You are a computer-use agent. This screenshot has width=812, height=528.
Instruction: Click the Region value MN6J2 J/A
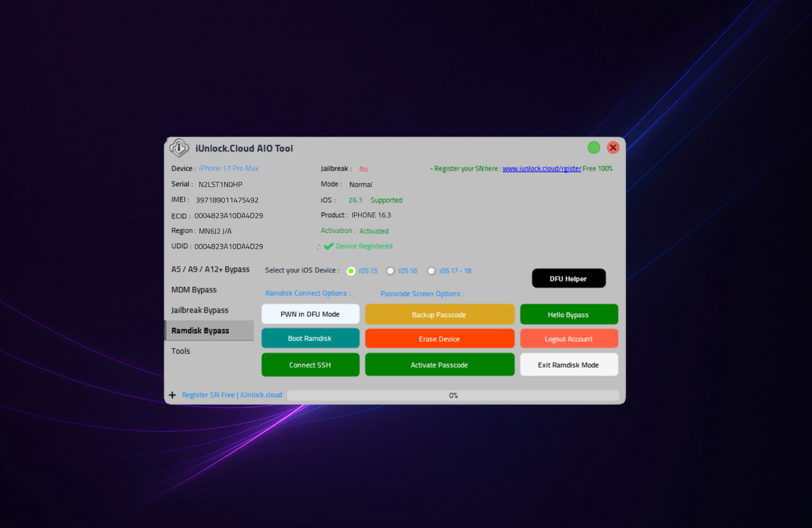click(x=215, y=231)
